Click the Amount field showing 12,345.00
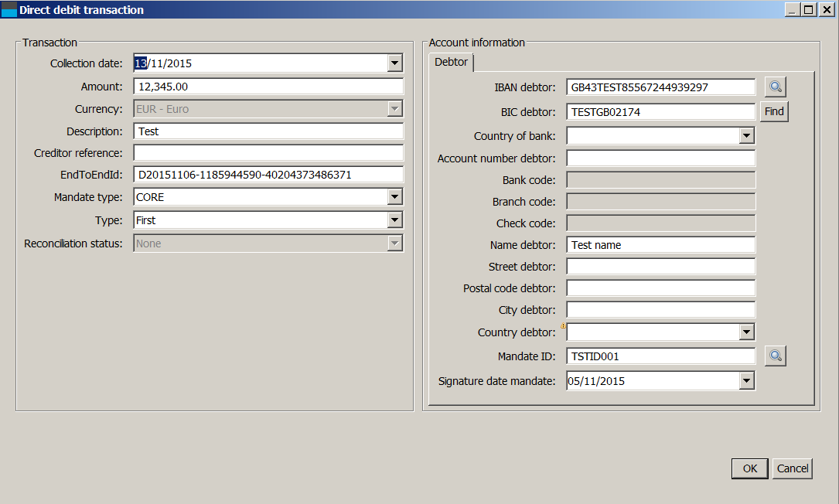The width and height of the screenshot is (839, 504). [x=268, y=87]
